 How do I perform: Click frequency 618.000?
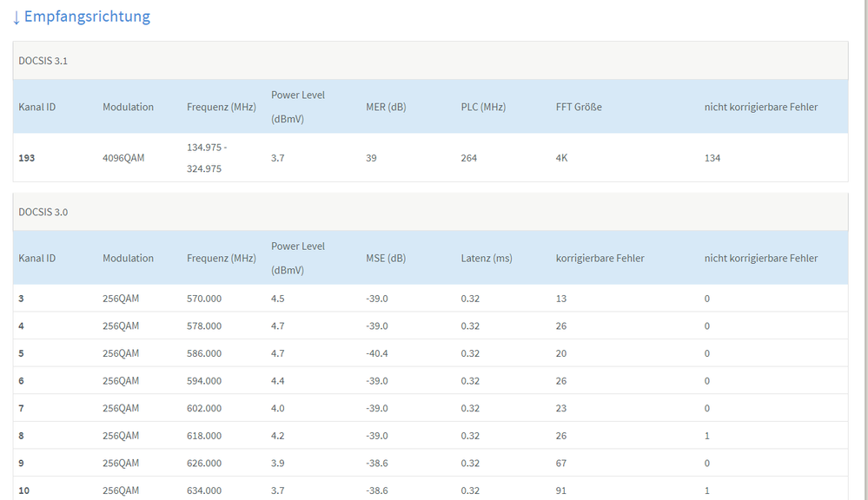pos(204,436)
